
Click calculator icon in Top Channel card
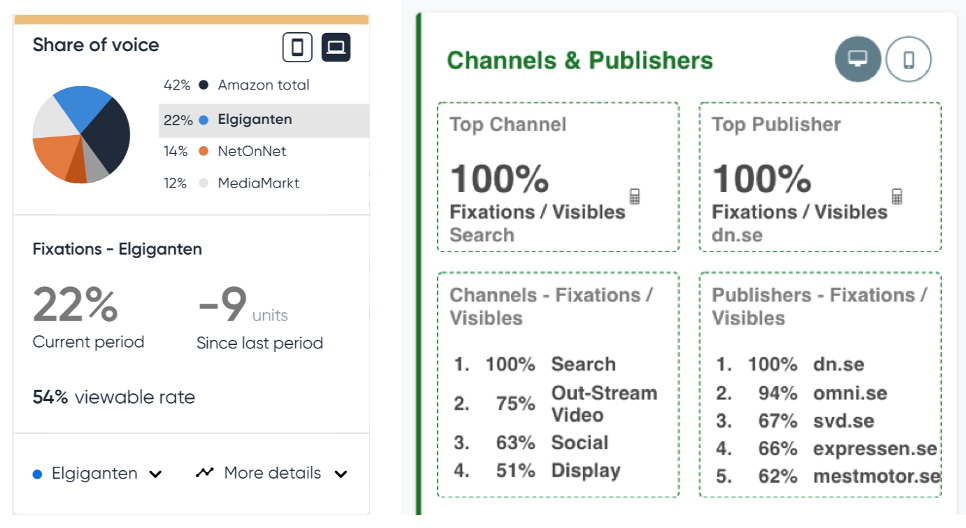click(x=634, y=196)
